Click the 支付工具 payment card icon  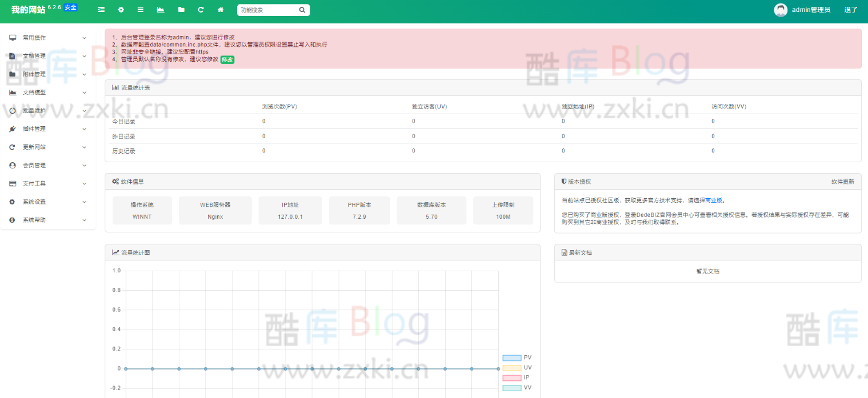pos(11,183)
